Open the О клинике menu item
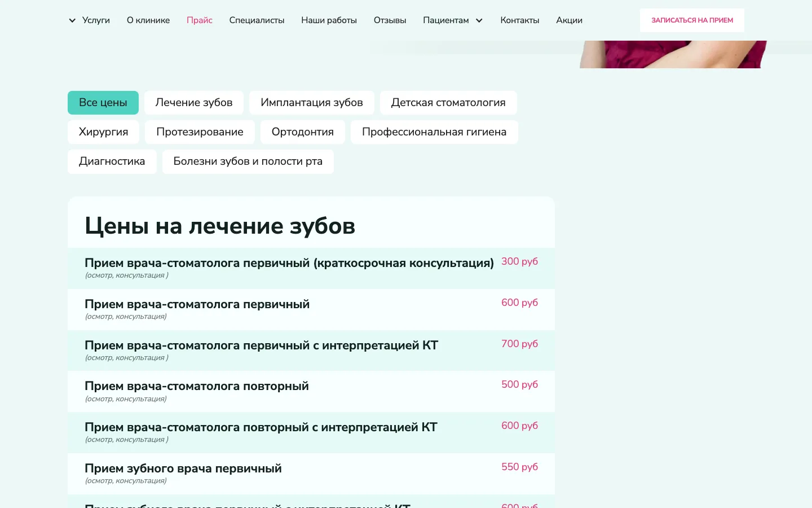Viewport: 812px width, 508px height. point(148,20)
